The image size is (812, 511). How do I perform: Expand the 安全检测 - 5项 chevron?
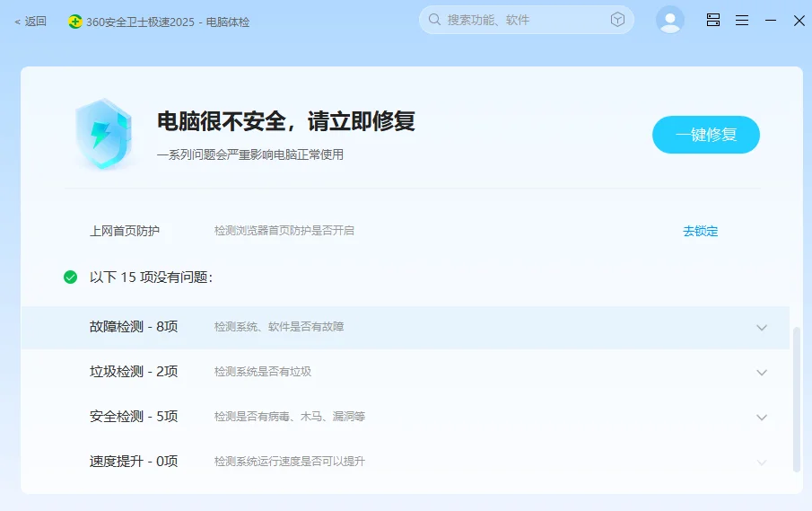(761, 418)
